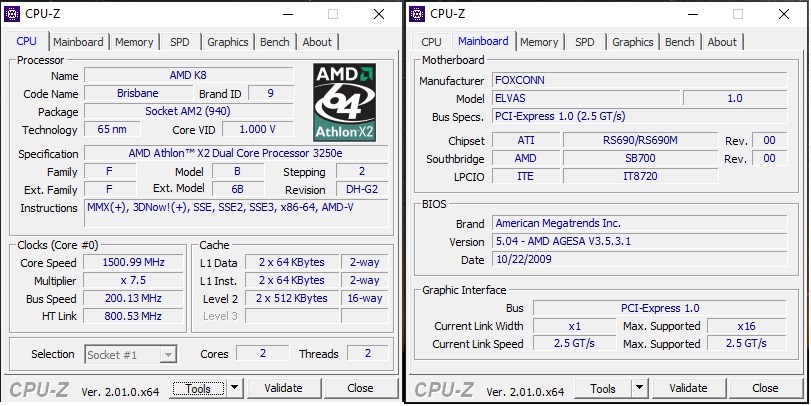The width and height of the screenshot is (811, 406).
Task: Click Bus Specs. value PCI-Express 1.0 (2.5 GT/s)
Action: coord(640,116)
